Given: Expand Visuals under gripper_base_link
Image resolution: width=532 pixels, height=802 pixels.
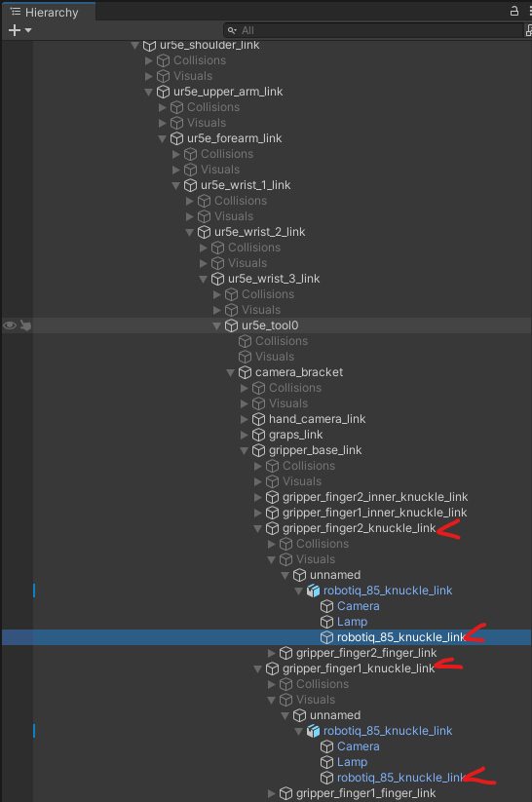Looking at the screenshot, I should [x=258, y=481].
